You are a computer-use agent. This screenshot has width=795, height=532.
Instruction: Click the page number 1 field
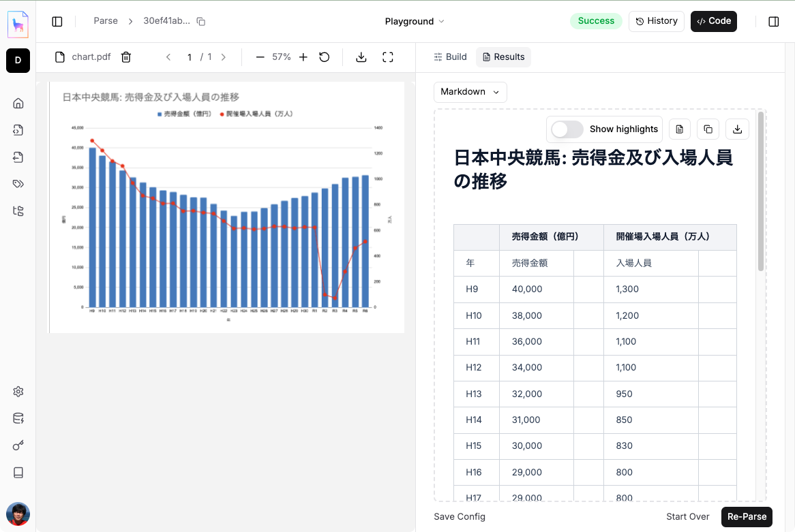(189, 57)
